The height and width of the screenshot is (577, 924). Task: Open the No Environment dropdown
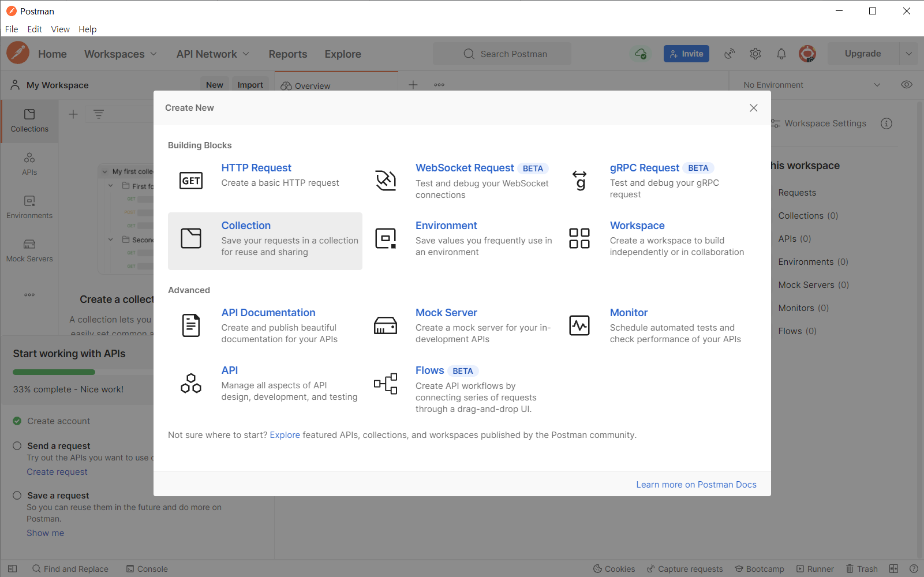point(811,85)
